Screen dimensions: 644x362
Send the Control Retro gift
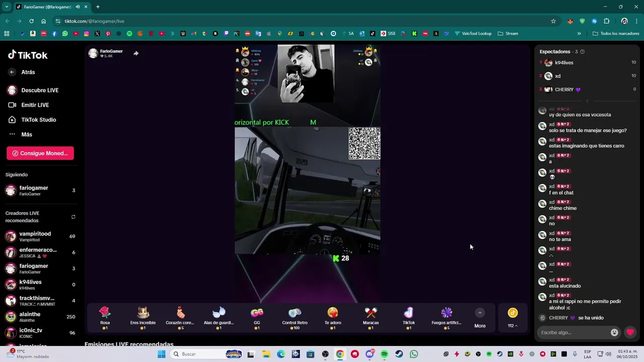pyautogui.click(x=295, y=318)
